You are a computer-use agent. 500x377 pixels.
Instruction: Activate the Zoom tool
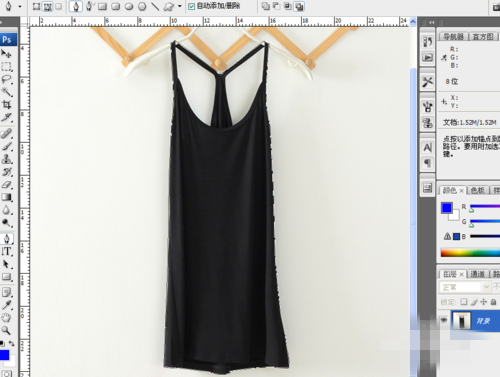[6, 330]
